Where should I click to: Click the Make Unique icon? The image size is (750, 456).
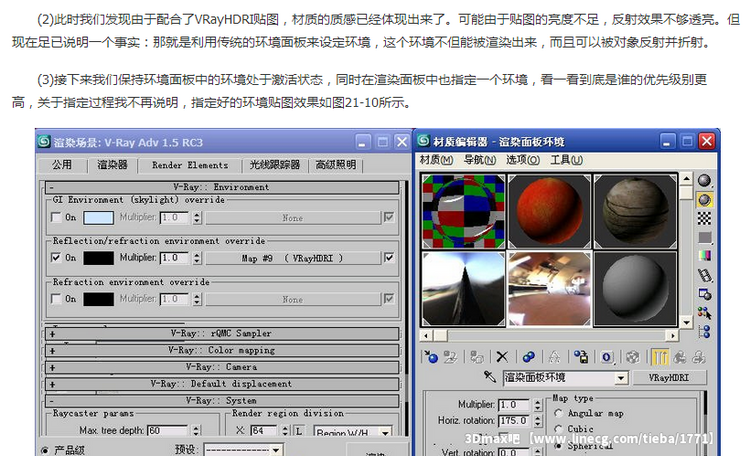(x=554, y=357)
